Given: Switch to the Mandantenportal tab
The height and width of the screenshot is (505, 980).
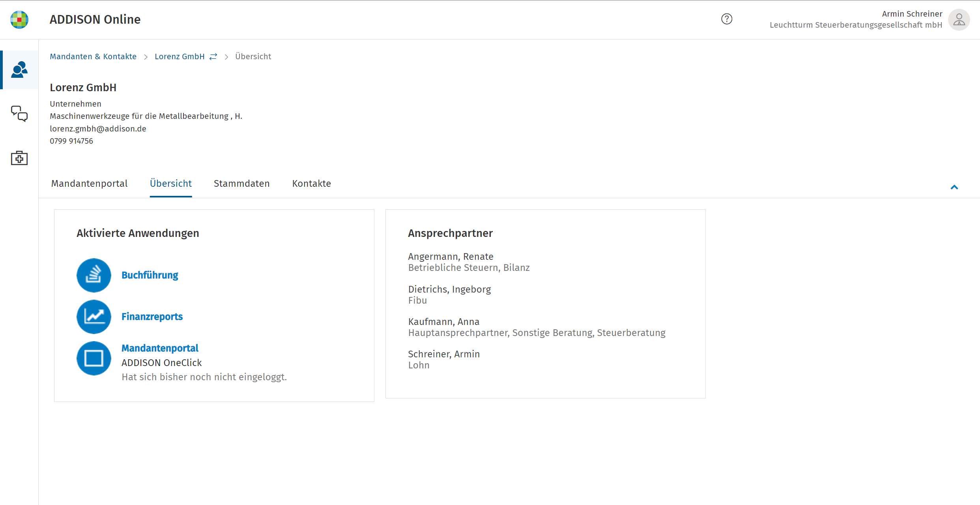Looking at the screenshot, I should pyautogui.click(x=89, y=184).
